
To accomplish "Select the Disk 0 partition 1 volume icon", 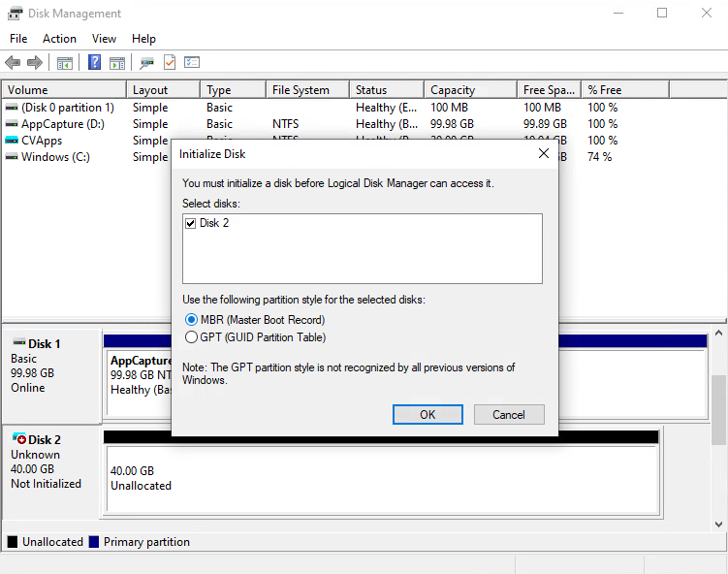I will [12, 108].
